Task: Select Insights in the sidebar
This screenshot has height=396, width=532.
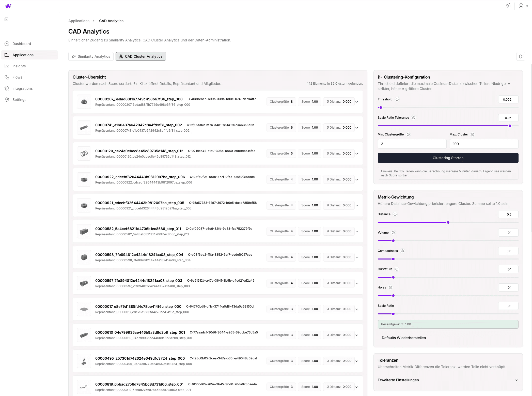Action: [19, 66]
